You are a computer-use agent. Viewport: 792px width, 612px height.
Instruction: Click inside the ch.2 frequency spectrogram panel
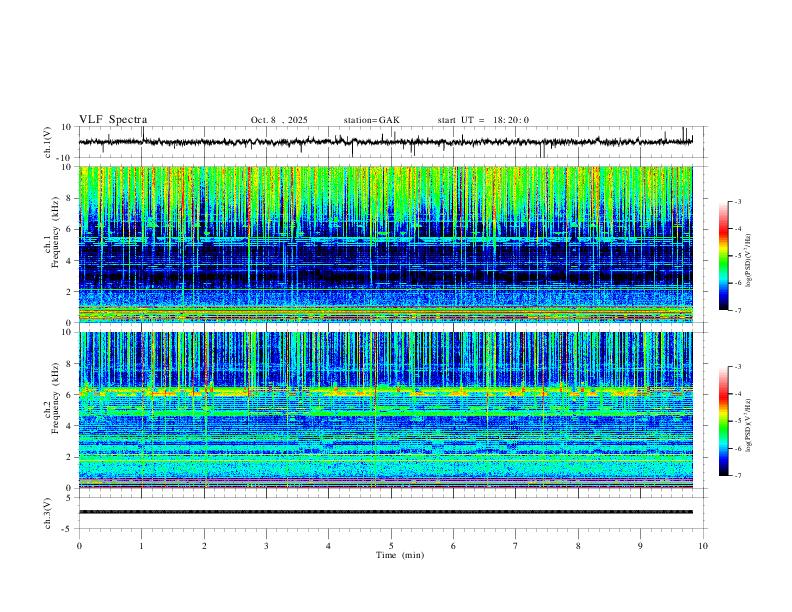pos(386,410)
